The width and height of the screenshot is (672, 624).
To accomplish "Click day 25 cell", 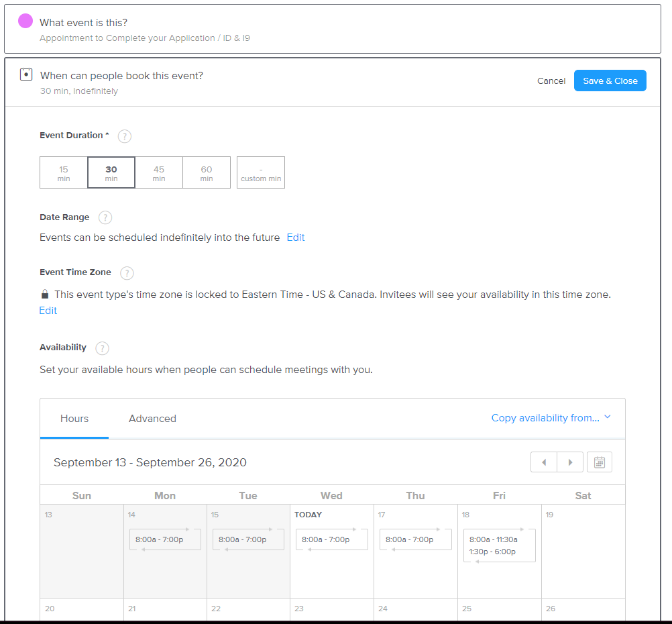I will [x=500, y=610].
